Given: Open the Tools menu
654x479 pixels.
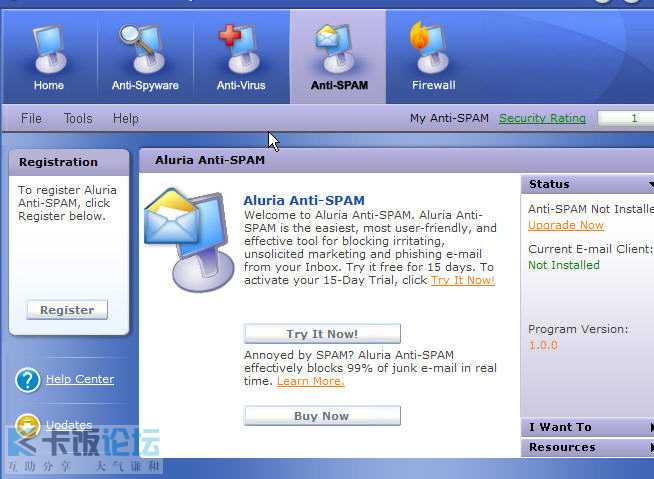Looking at the screenshot, I should (x=78, y=118).
